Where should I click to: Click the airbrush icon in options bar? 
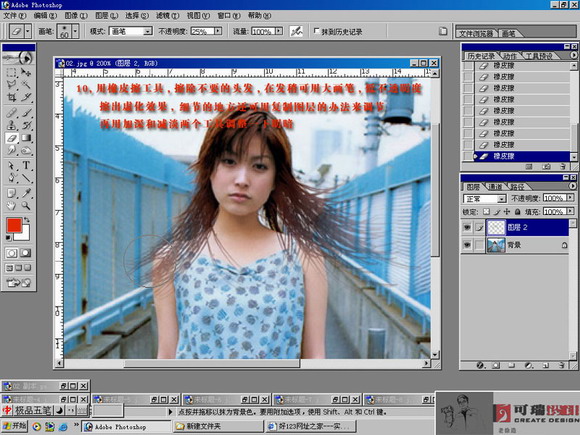pos(296,31)
